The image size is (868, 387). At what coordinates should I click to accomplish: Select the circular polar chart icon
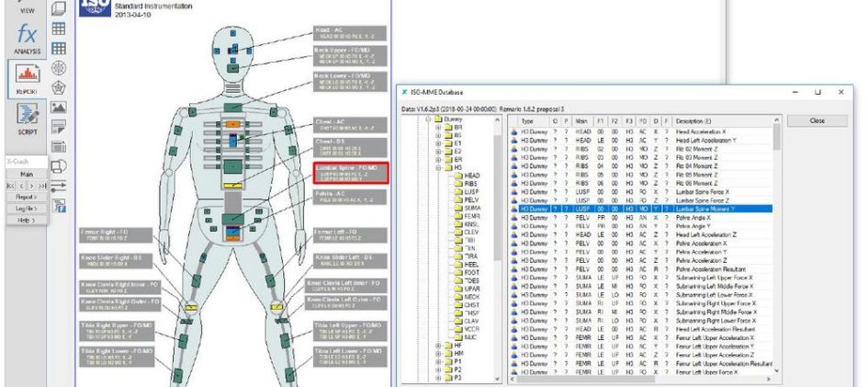pos(59,67)
